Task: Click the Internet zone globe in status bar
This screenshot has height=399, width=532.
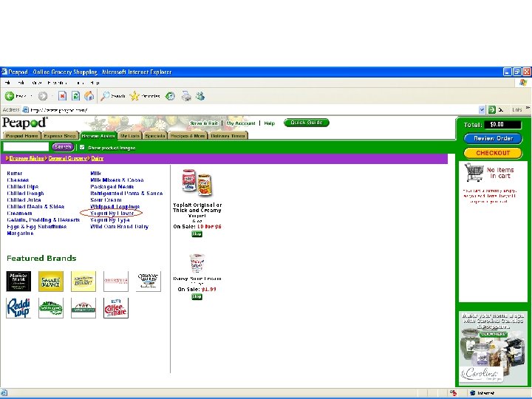Action: (473, 393)
